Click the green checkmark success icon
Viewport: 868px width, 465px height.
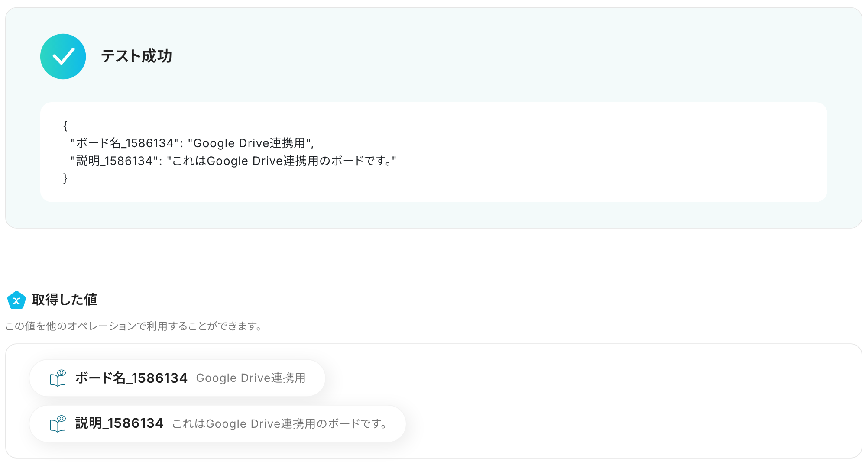pos(63,57)
